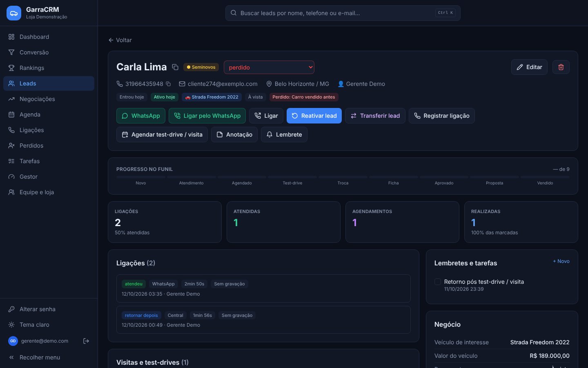This screenshot has width=588, height=368.
Task: Open Alterar senha option
Action: tap(49, 309)
